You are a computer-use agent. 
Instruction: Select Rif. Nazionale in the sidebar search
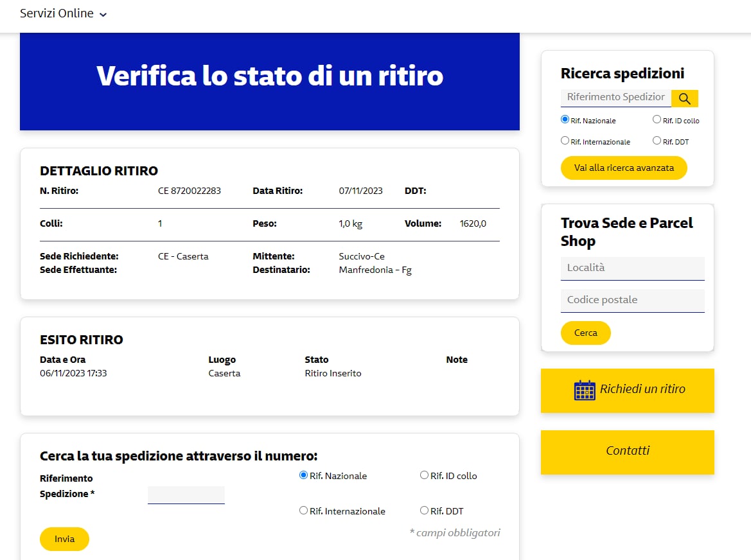coord(565,119)
